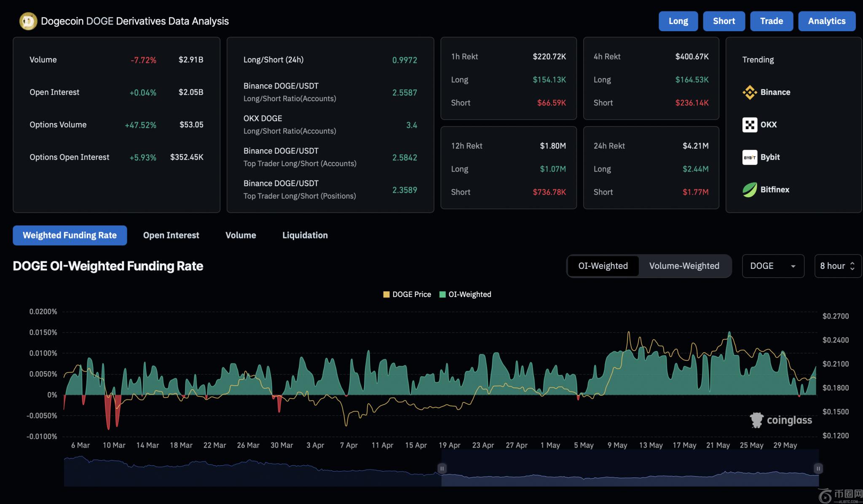Click the Bitfinex leaf logo icon
Viewport: 863px width, 504px height.
click(x=750, y=190)
